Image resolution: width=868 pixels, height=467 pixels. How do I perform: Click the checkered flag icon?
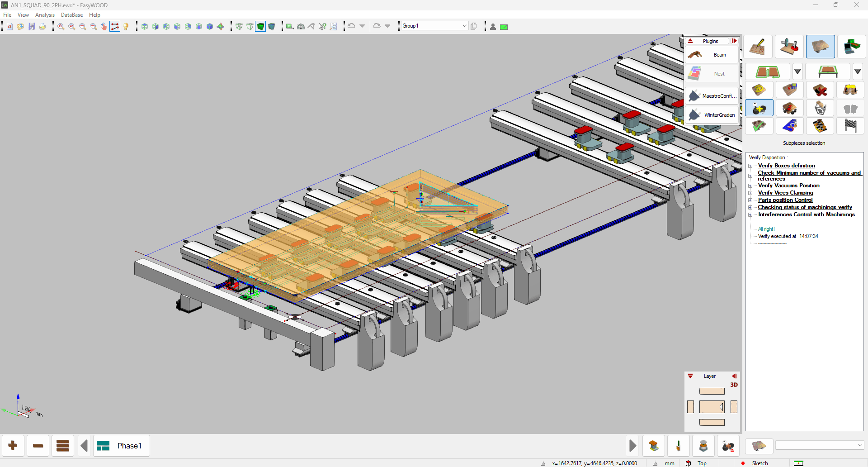pos(850,126)
